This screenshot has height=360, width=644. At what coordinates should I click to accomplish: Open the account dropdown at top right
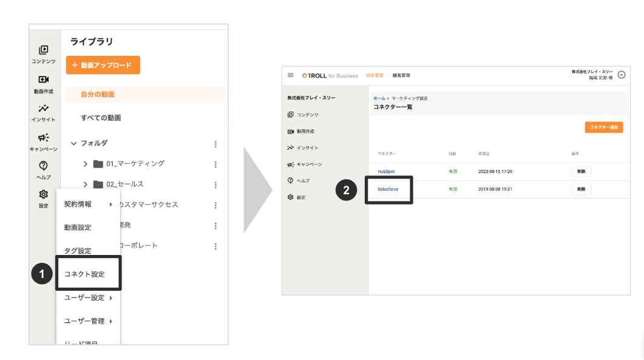click(x=621, y=75)
